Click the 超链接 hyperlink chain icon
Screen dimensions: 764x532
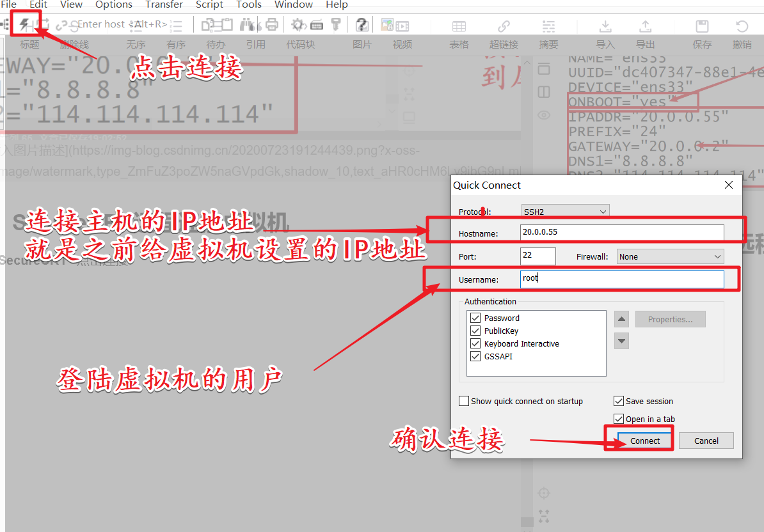point(504,26)
